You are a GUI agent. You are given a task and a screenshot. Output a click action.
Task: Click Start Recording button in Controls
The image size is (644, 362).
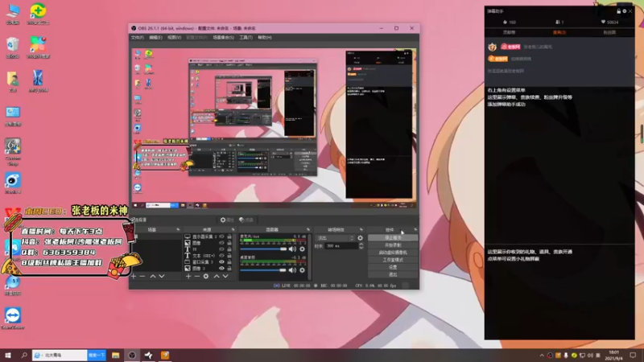[393, 245]
